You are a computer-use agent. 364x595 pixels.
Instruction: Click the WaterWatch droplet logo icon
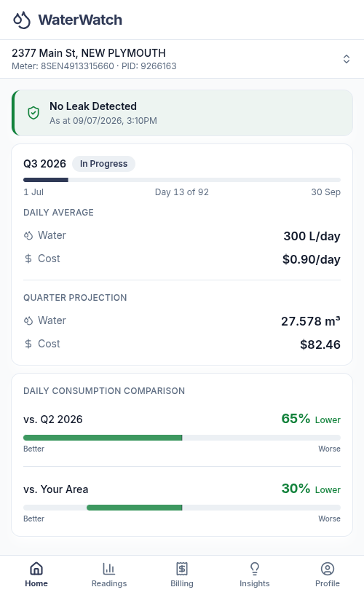point(22,20)
